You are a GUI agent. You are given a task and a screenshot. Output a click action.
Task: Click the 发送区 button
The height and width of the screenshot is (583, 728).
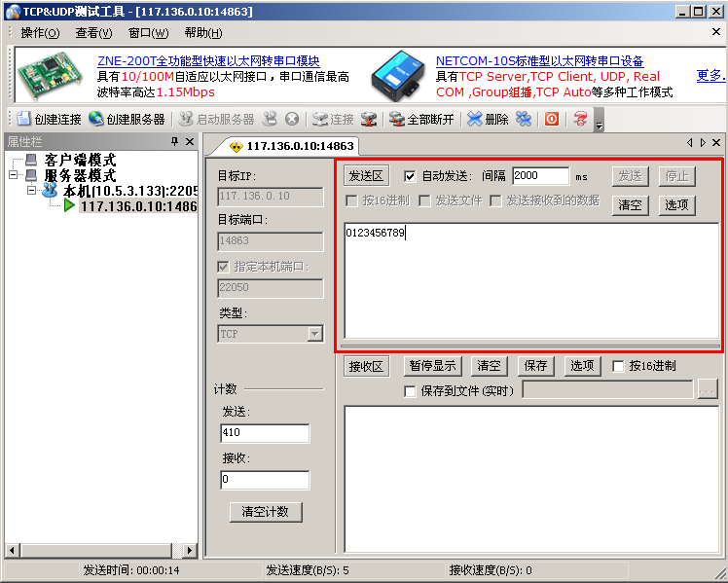pyautogui.click(x=366, y=176)
